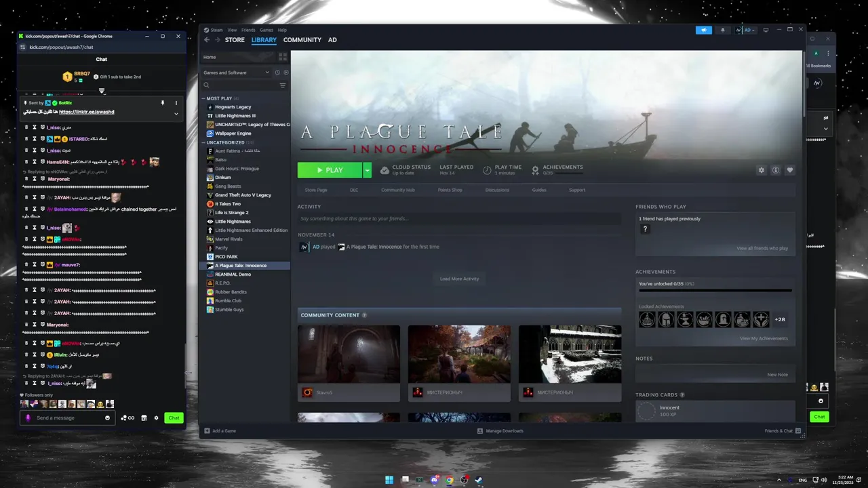
Task: Select Hogwarts Legacy in library list
Action: tap(233, 107)
